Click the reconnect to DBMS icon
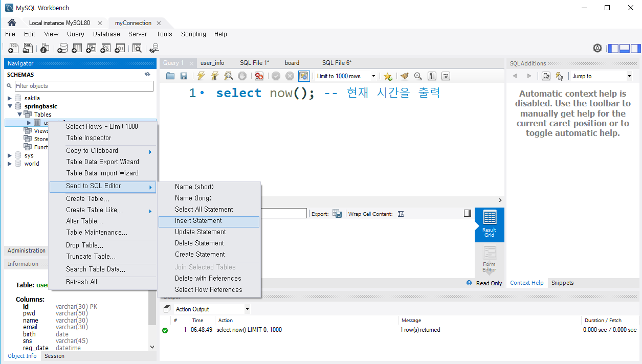The image size is (642, 364). point(154,48)
